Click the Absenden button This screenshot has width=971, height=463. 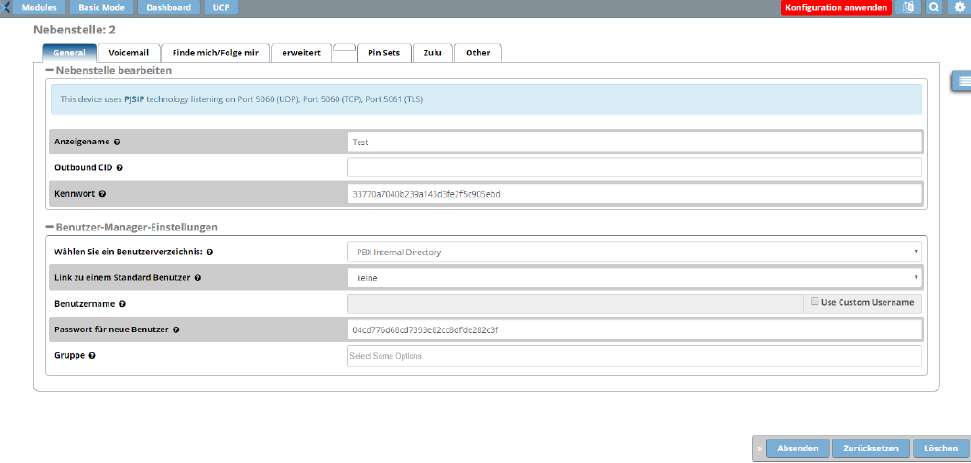pyautogui.click(x=797, y=448)
